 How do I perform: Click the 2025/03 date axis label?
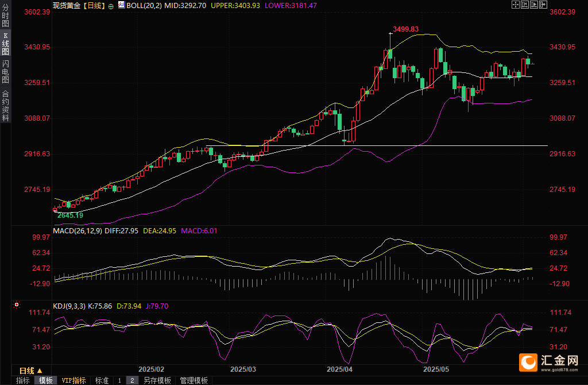point(243,369)
